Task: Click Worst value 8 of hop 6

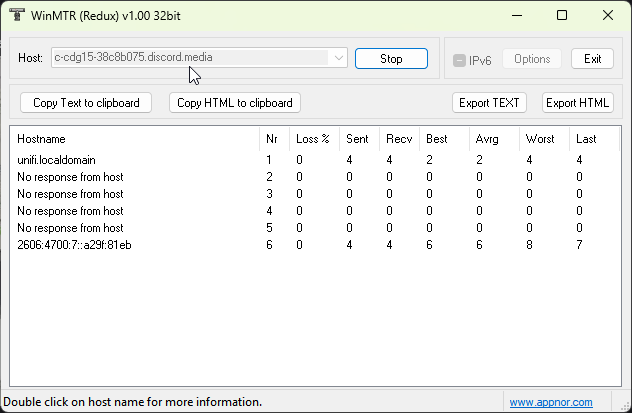Action: (x=529, y=245)
